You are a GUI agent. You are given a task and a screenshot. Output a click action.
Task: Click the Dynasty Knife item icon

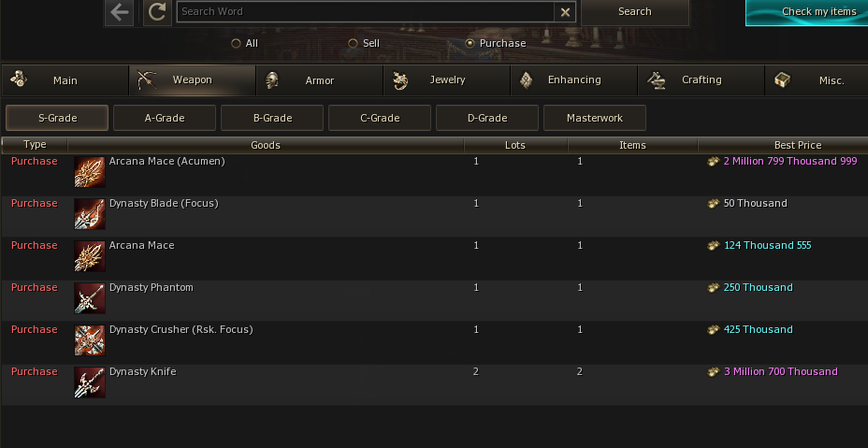point(90,383)
